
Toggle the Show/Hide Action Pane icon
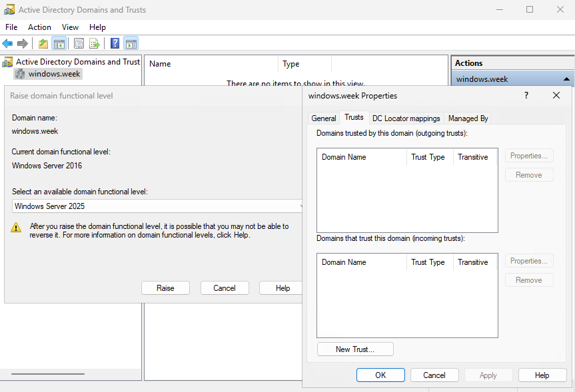pyautogui.click(x=131, y=44)
